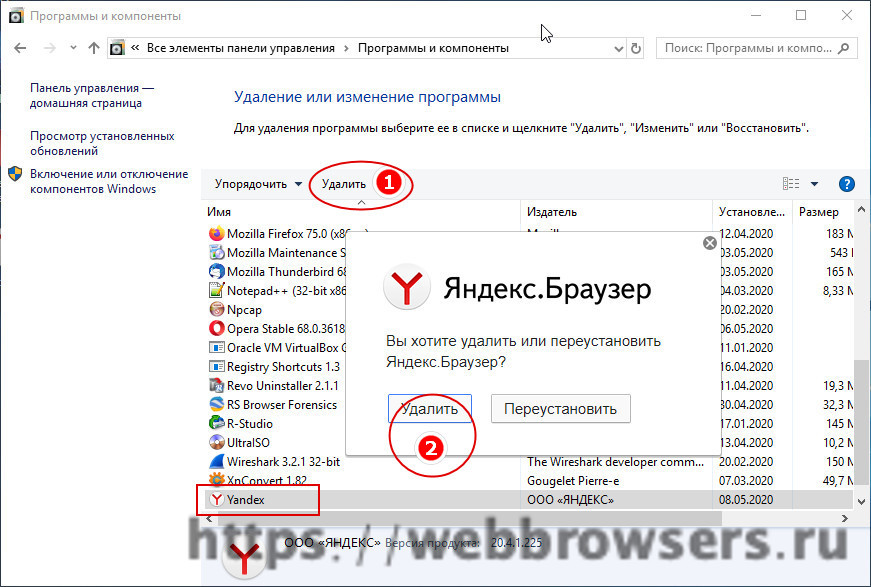Click horizontal scrollbar left arrow
Viewport: 871px width, 587px height.
tap(209, 519)
